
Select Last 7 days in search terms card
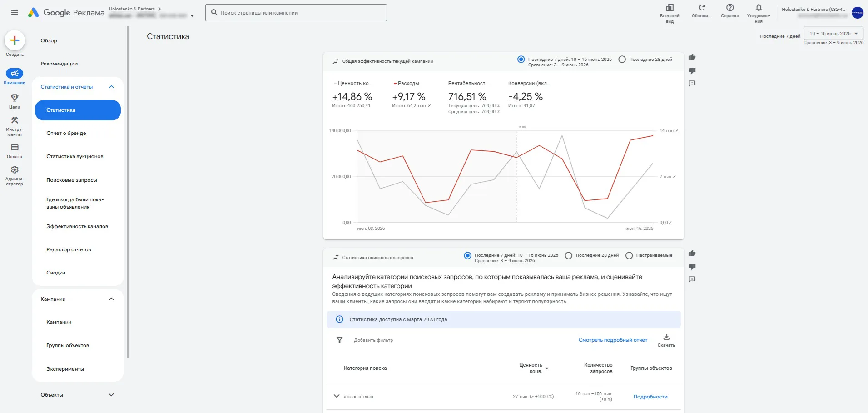click(467, 255)
